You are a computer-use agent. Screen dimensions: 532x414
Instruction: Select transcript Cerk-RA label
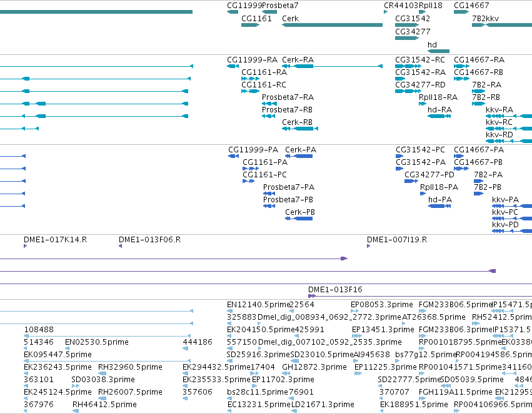point(298,60)
